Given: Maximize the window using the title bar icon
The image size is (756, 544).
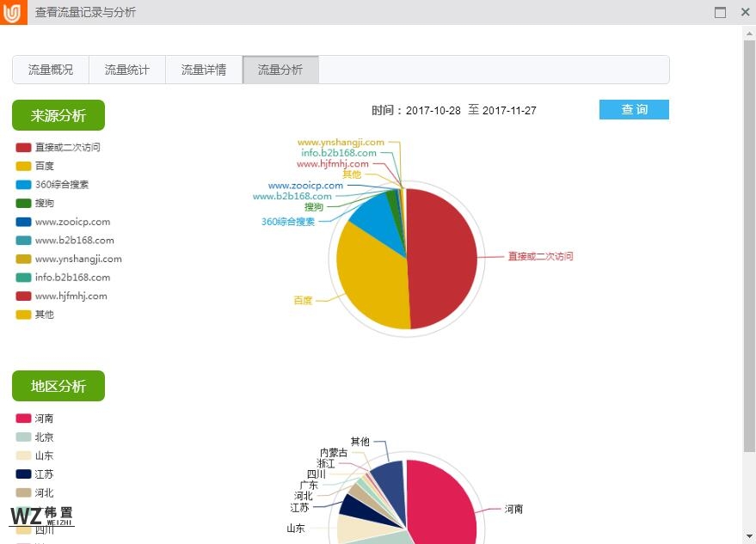Looking at the screenshot, I should (720, 13).
